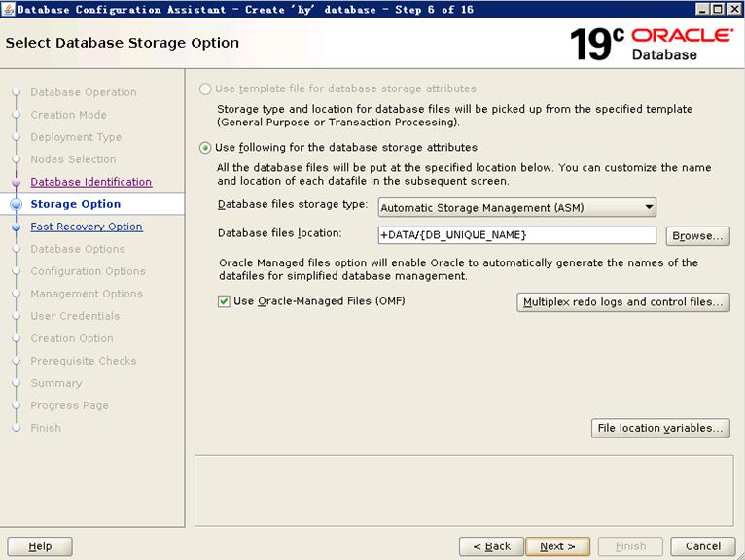
Task: Click the 'Database files location:' label
Action: coord(279,233)
